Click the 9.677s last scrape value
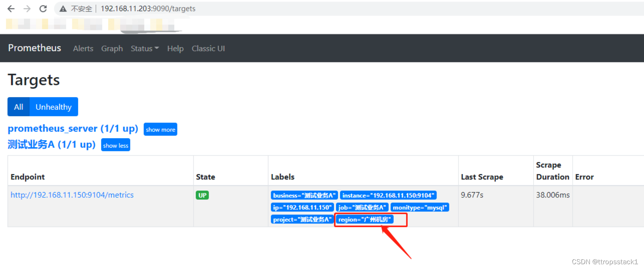644x269 pixels. (x=472, y=195)
